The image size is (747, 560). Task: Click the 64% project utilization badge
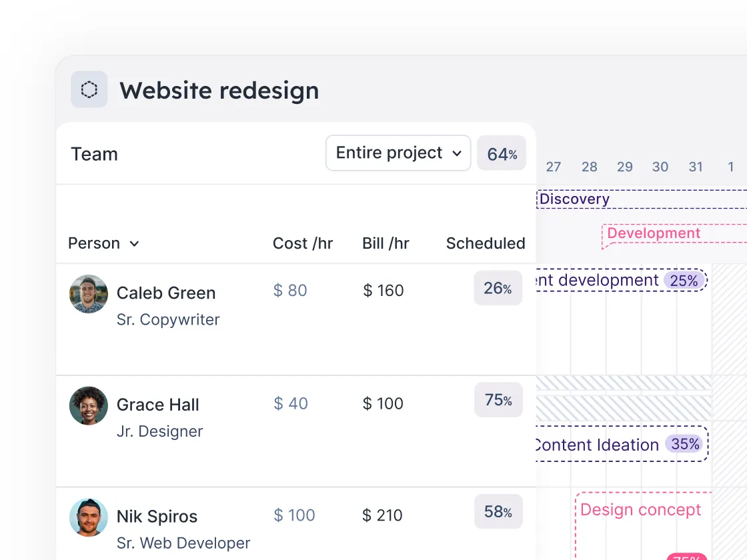(x=502, y=153)
